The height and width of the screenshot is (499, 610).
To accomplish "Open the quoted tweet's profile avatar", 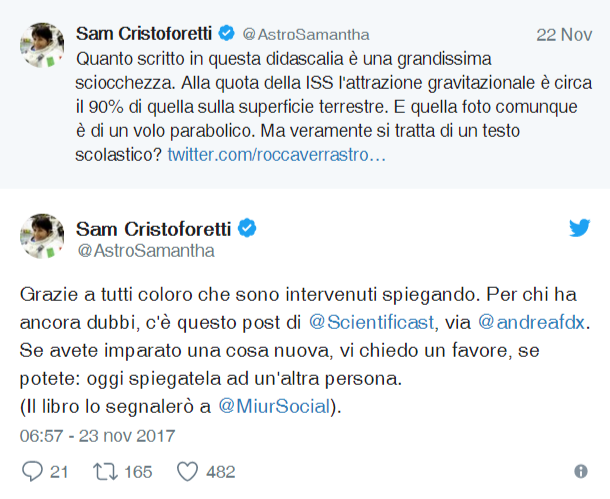I will [40, 46].
